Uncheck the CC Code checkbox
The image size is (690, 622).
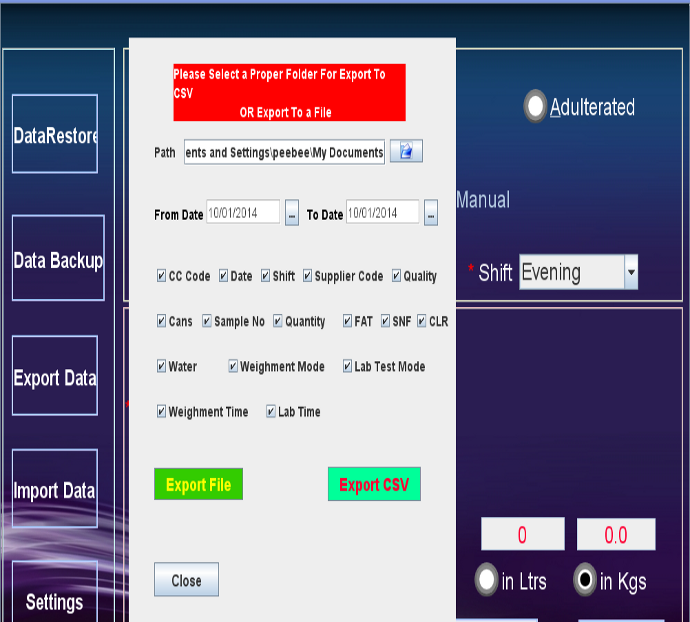tap(162, 276)
